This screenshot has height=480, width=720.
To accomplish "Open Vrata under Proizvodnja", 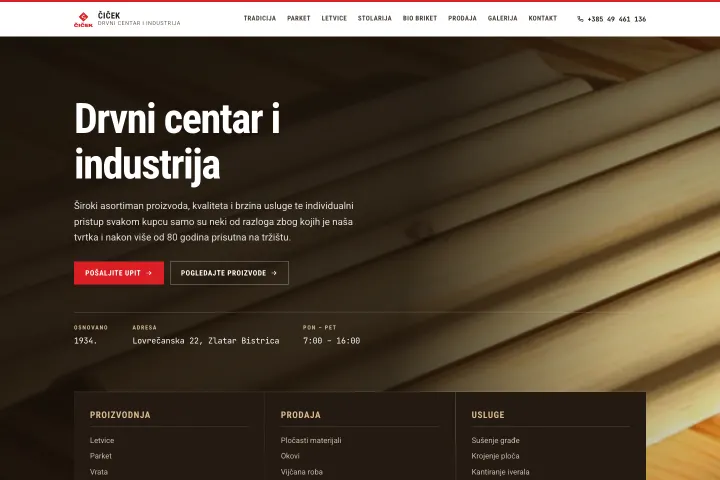I will [99, 472].
